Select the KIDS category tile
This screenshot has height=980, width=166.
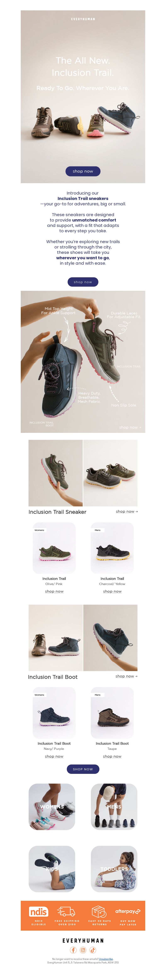[x=52, y=869]
